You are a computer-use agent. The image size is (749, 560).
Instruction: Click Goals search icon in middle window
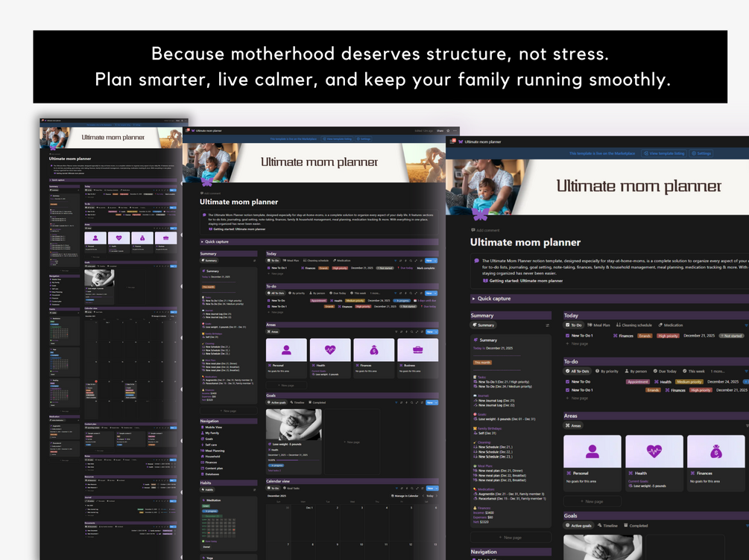411,402
